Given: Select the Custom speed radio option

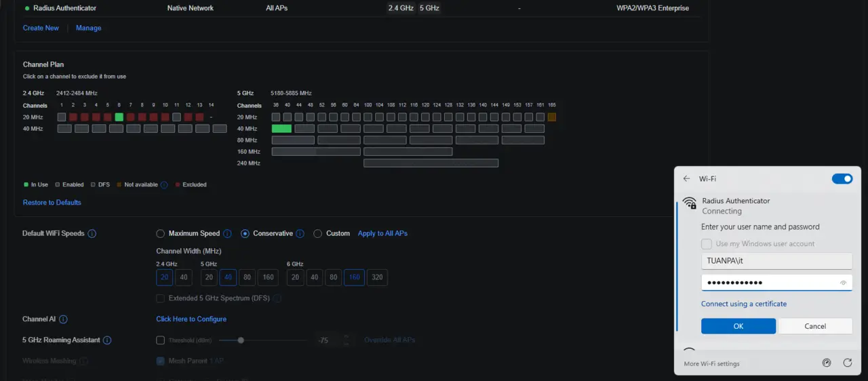Looking at the screenshot, I should tap(318, 234).
